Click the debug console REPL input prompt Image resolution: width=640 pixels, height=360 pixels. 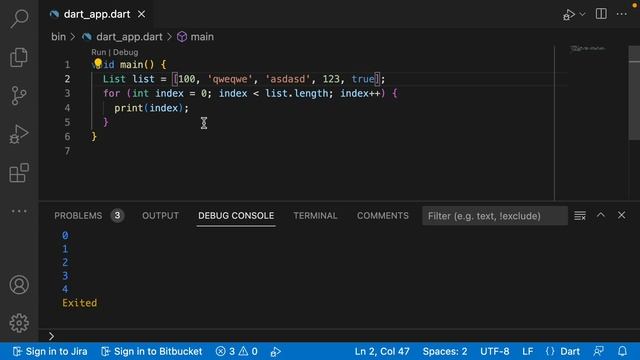pyautogui.click(x=340, y=336)
